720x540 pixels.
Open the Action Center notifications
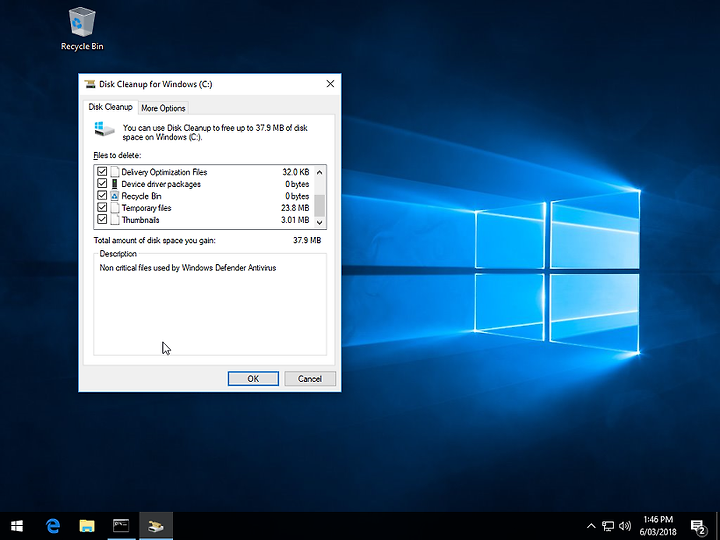698,526
